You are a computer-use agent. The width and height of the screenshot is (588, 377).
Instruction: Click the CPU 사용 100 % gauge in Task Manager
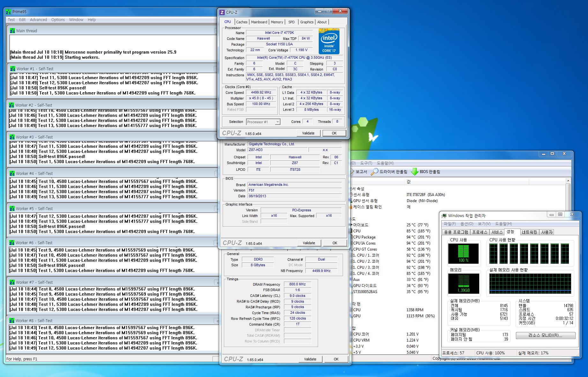tap(464, 253)
